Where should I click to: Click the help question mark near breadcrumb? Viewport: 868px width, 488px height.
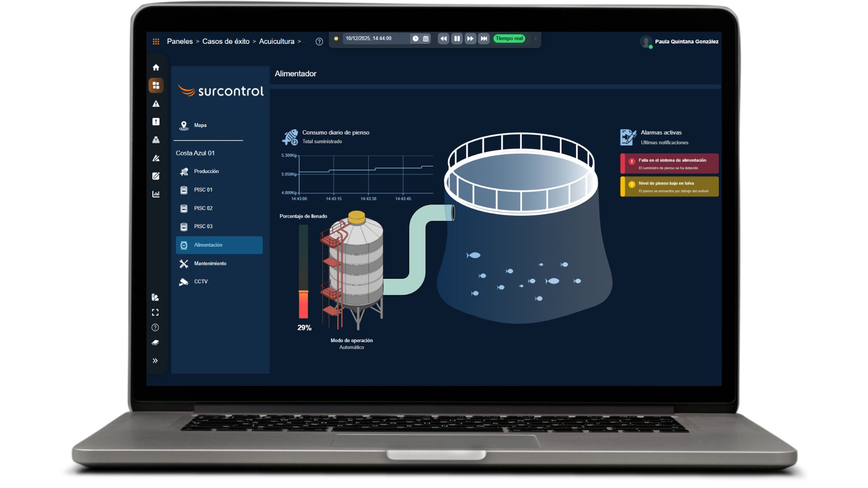pos(319,42)
